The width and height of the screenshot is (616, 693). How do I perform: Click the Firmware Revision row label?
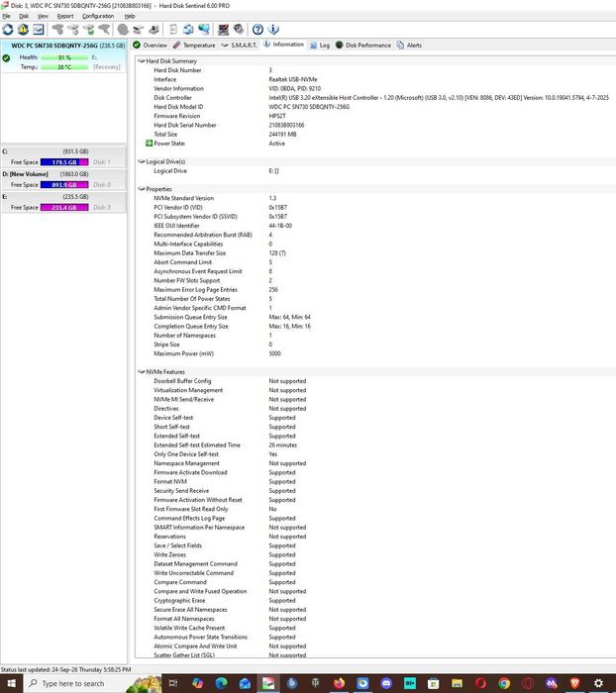coord(177,116)
